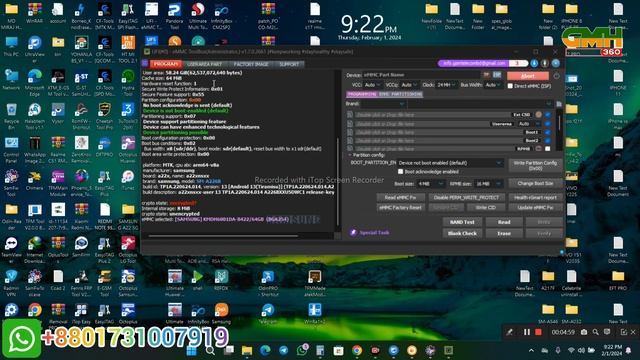Switch to the USERAREA PART tab
This screenshot has width=640, height=360.
[204, 64]
